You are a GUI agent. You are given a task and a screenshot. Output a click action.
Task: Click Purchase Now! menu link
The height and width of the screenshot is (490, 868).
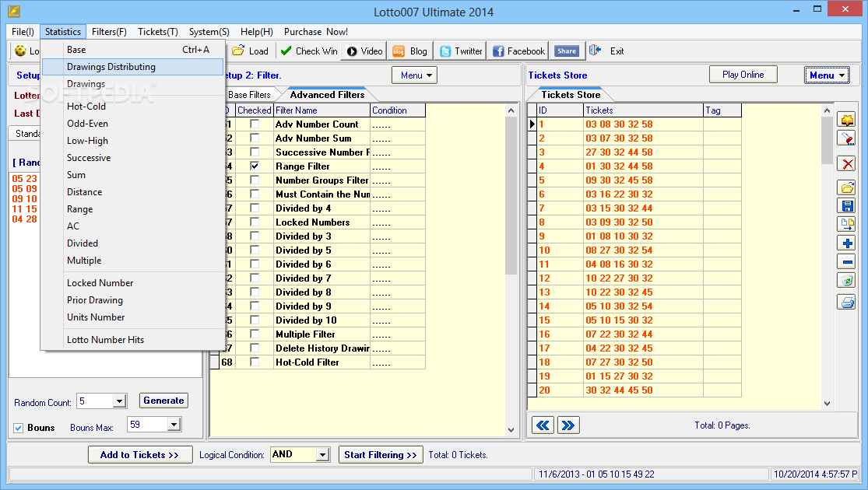(316, 32)
